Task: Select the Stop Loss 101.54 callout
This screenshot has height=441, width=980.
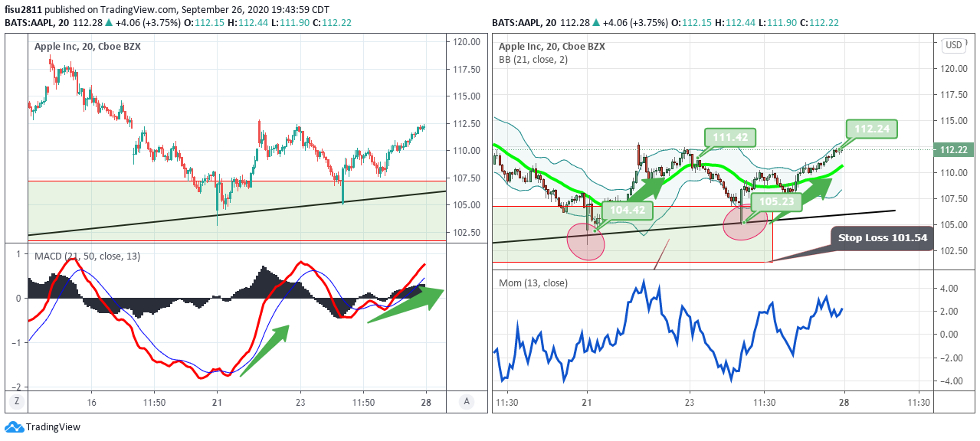Action: pyautogui.click(x=882, y=238)
